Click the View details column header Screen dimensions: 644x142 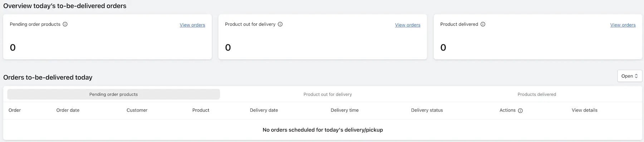click(585, 110)
